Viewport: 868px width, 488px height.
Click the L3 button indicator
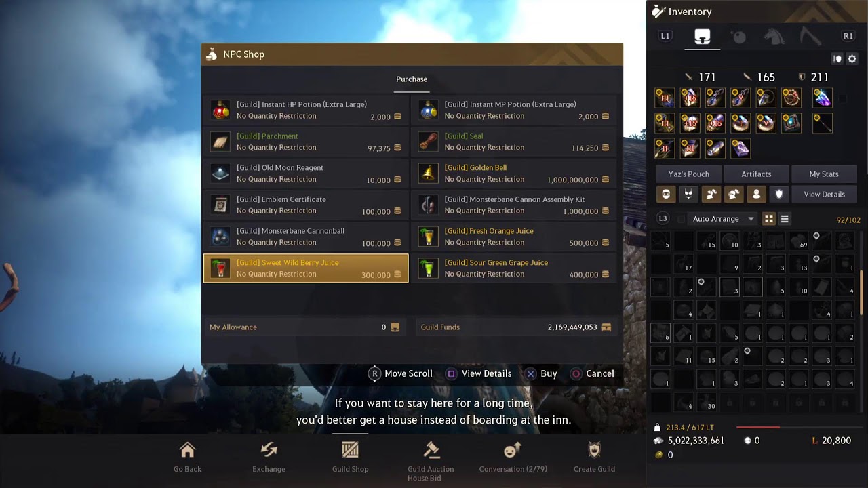(663, 218)
